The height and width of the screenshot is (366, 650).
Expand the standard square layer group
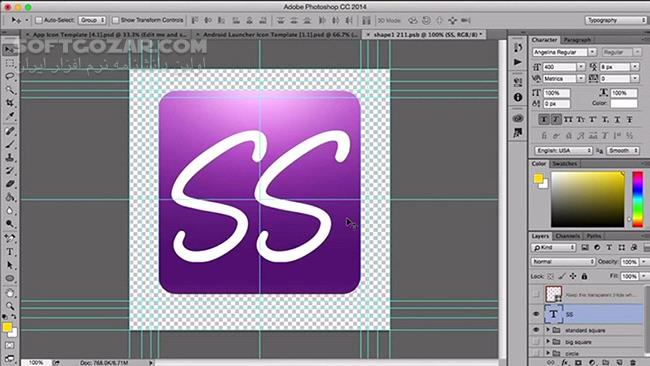[x=548, y=330]
